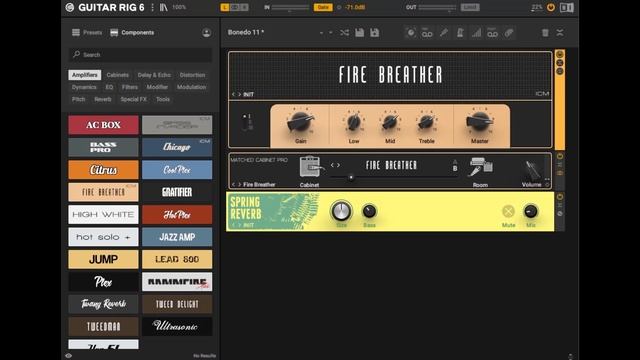Open the tapedeck post tool icon
Viewport: 640px width, 360px height.
(x=493, y=33)
